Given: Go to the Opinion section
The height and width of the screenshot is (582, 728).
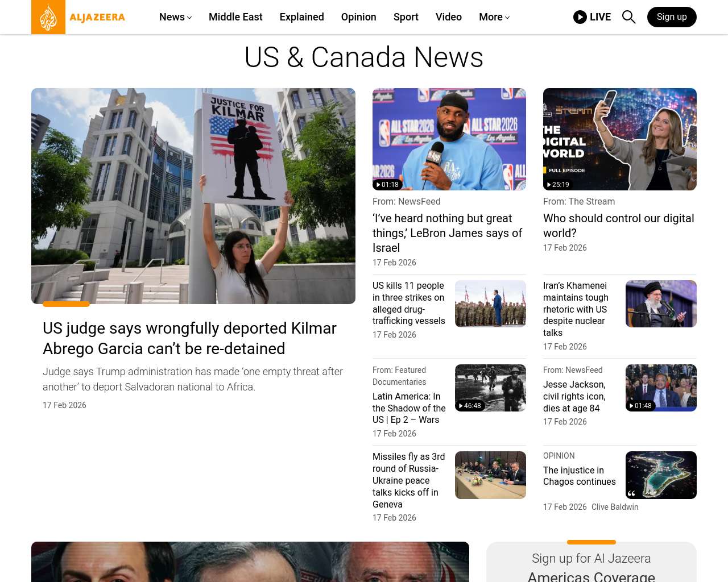Looking at the screenshot, I should pos(359,17).
